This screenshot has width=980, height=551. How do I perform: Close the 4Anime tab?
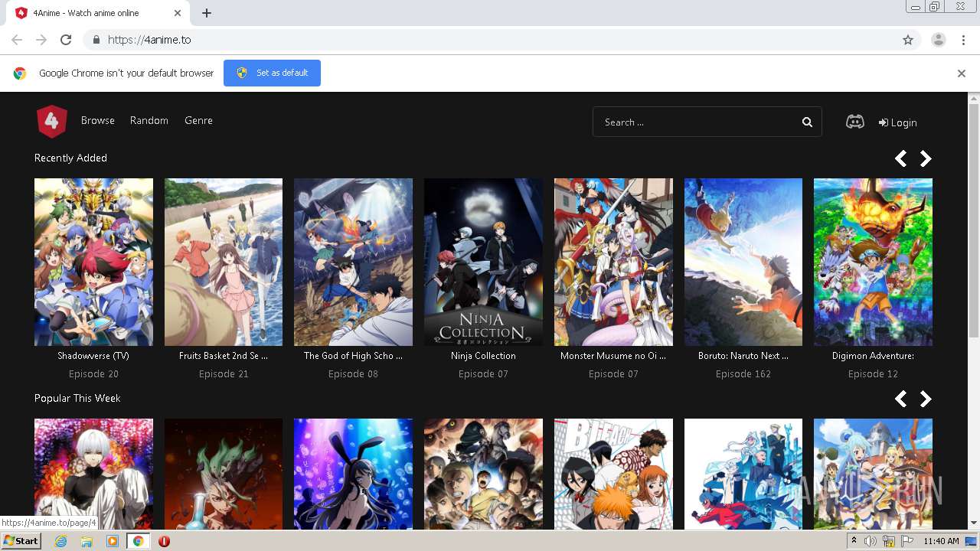click(x=178, y=13)
